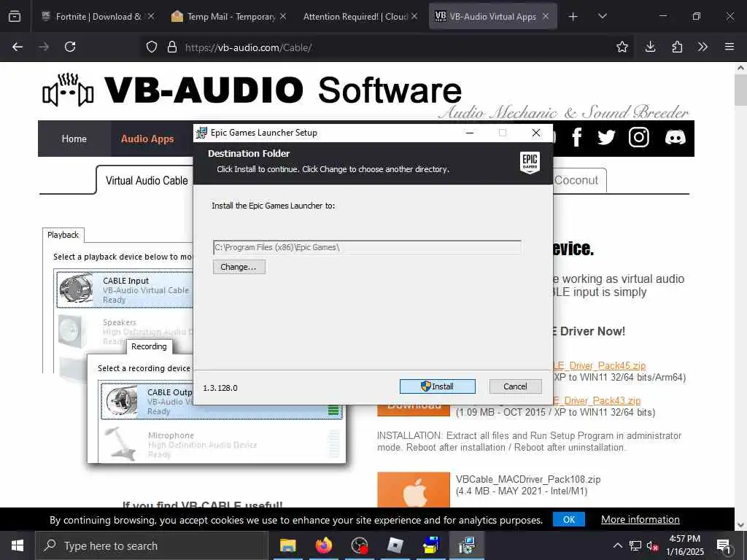Open the Windows Start menu
The height and width of the screenshot is (560, 747).
(x=18, y=545)
